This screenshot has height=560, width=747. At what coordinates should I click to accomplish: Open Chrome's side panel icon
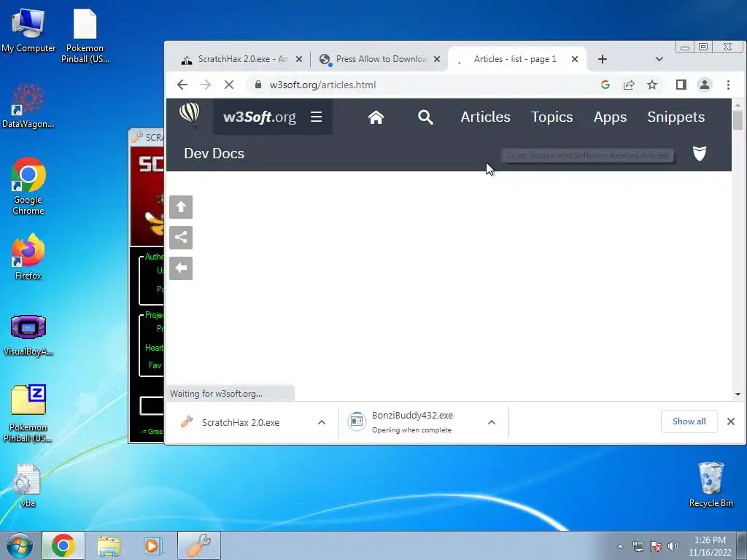(x=681, y=85)
